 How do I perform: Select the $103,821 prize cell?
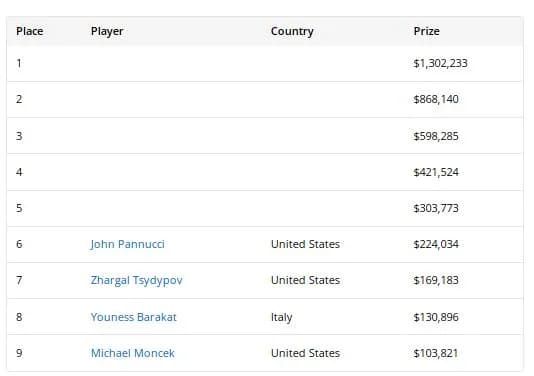coord(436,353)
